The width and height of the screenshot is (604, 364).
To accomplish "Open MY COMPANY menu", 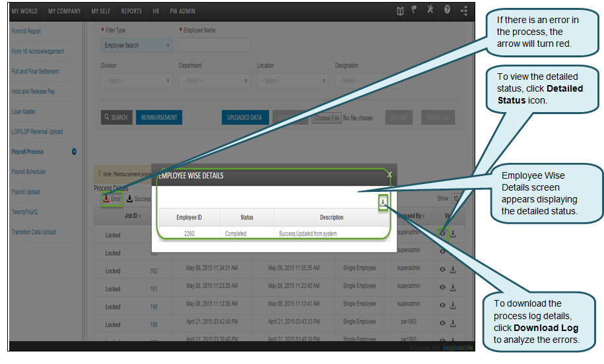I will click(64, 11).
